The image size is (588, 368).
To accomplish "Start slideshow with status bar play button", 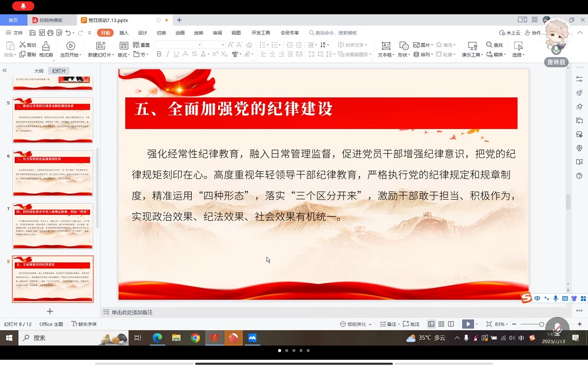I will click(x=467, y=324).
